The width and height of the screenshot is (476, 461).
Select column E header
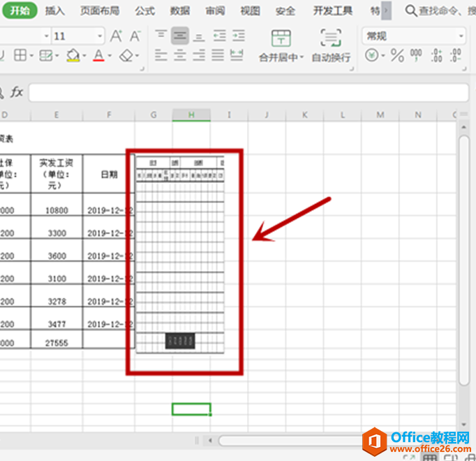pyautogui.click(x=57, y=115)
